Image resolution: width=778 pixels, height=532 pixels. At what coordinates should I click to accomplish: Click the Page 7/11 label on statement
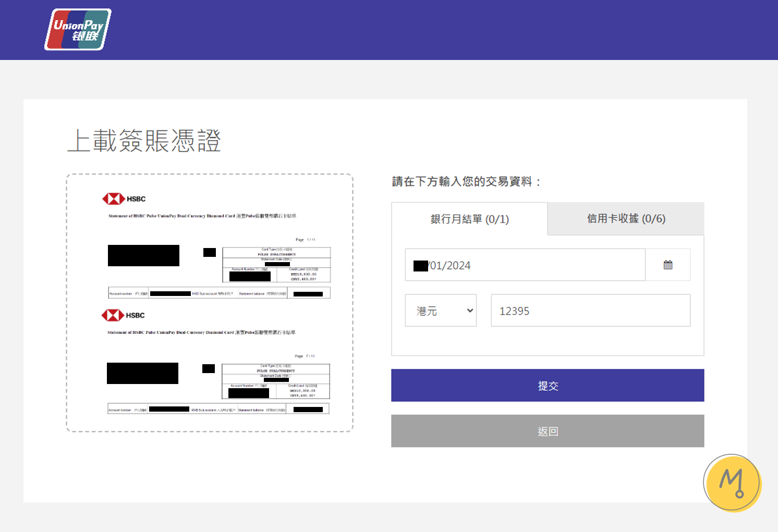tap(305, 356)
